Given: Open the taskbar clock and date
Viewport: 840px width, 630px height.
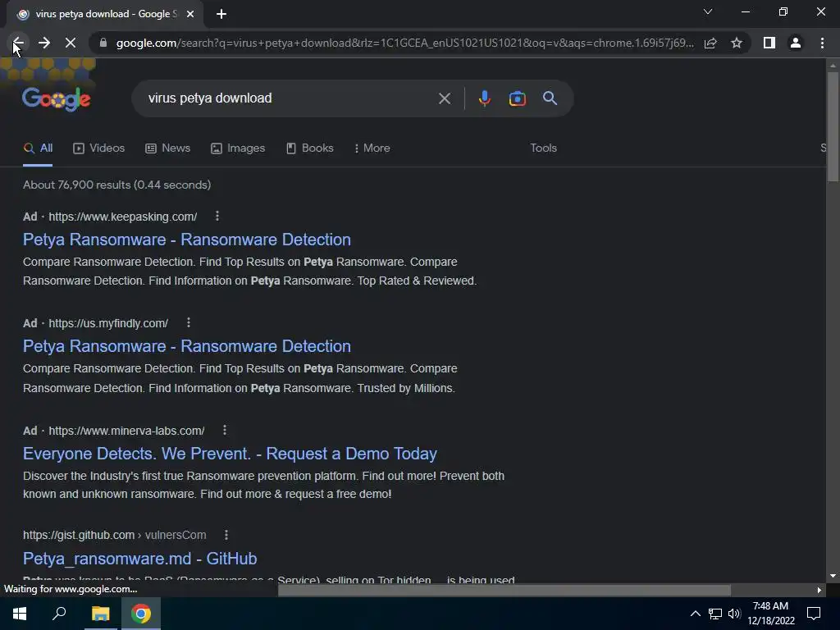Looking at the screenshot, I should [x=771, y=614].
